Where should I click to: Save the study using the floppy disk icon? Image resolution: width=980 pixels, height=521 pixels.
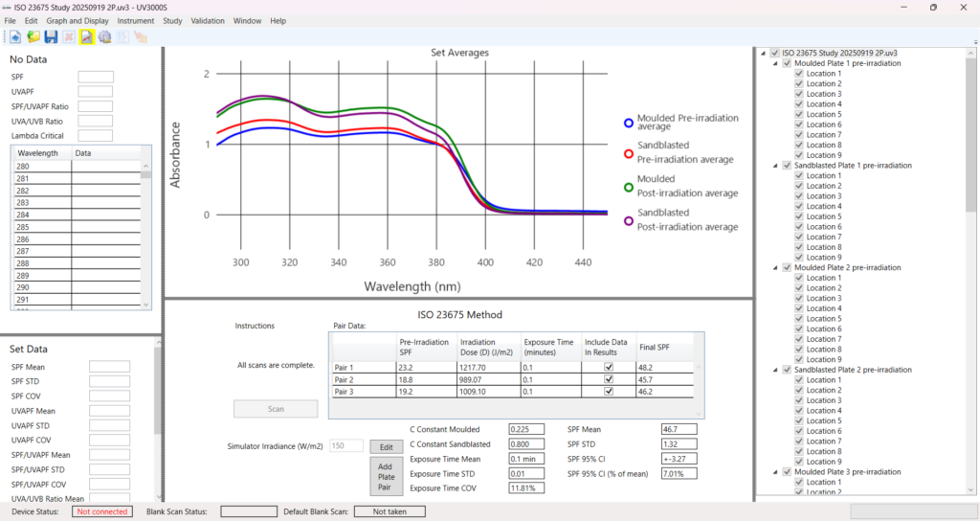[x=51, y=36]
